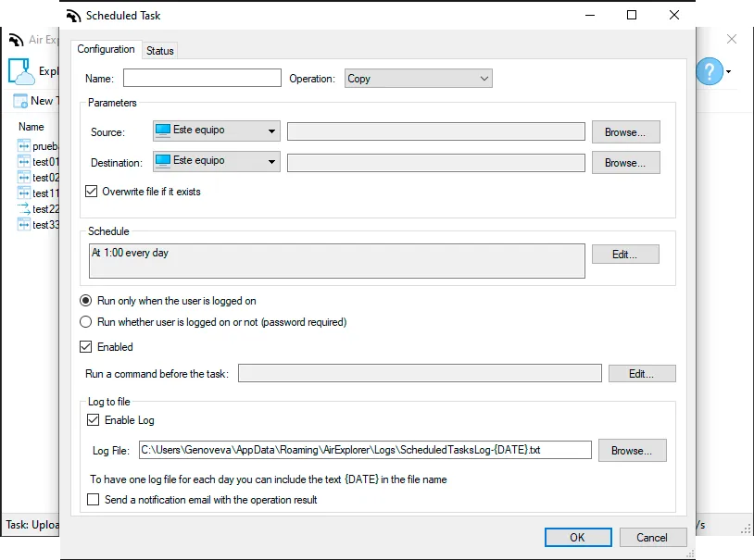754x560 pixels.
Task: Click the schedule description box
Action: pos(337,261)
